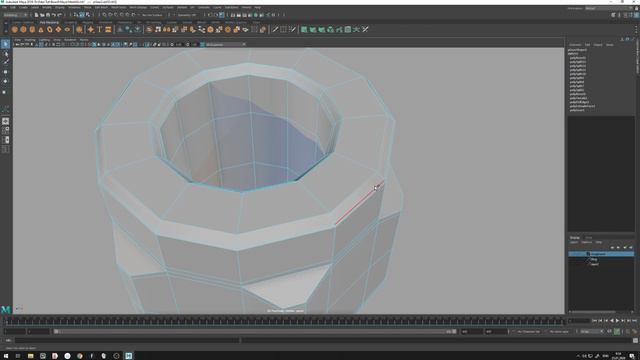Click the MEL command line input field
Image resolution: width=640 pixels, height=360 pixels.
coord(127,340)
